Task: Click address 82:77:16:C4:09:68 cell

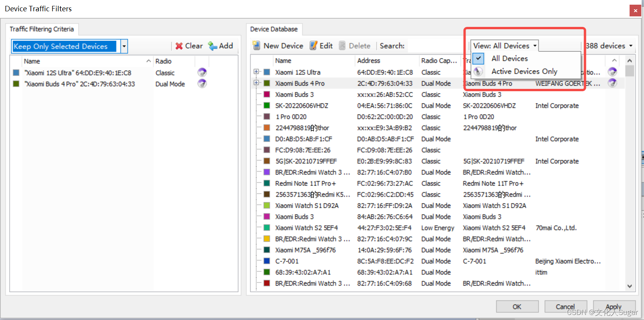Action: coord(384,283)
